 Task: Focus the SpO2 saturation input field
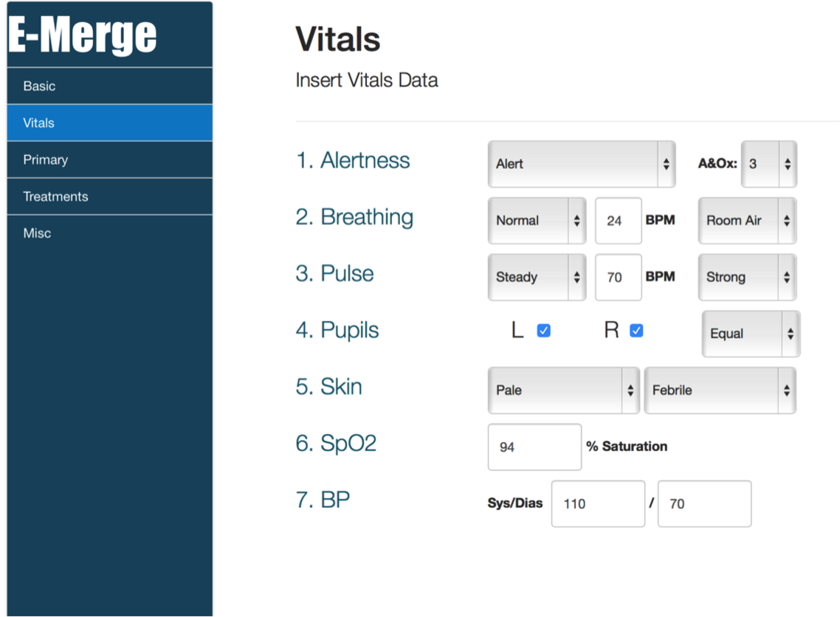(x=534, y=447)
